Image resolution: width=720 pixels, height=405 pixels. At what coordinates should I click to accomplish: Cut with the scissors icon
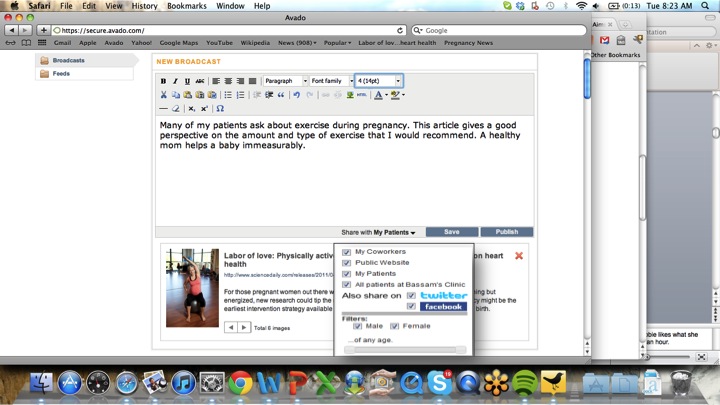tap(163, 95)
